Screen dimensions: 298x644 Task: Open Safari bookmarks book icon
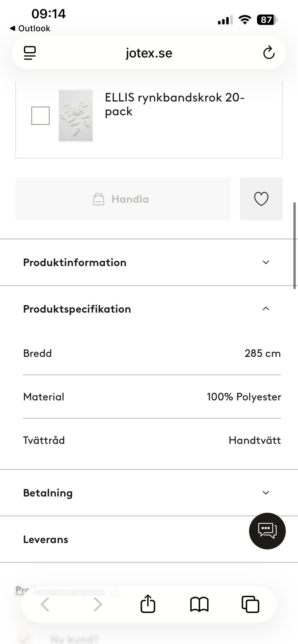[x=199, y=604]
